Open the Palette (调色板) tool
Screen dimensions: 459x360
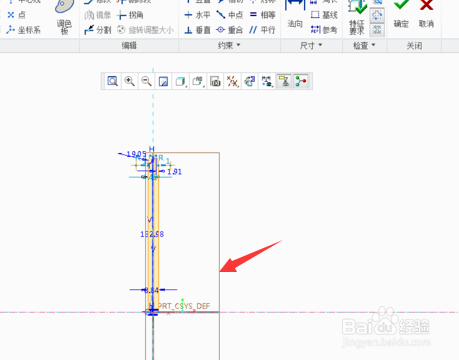64,17
